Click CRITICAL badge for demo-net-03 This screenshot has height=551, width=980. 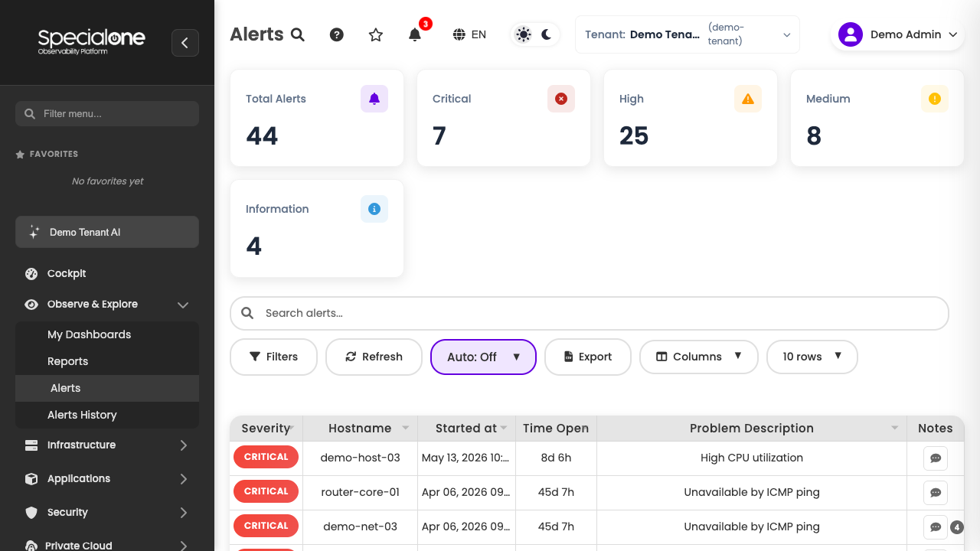tap(266, 526)
